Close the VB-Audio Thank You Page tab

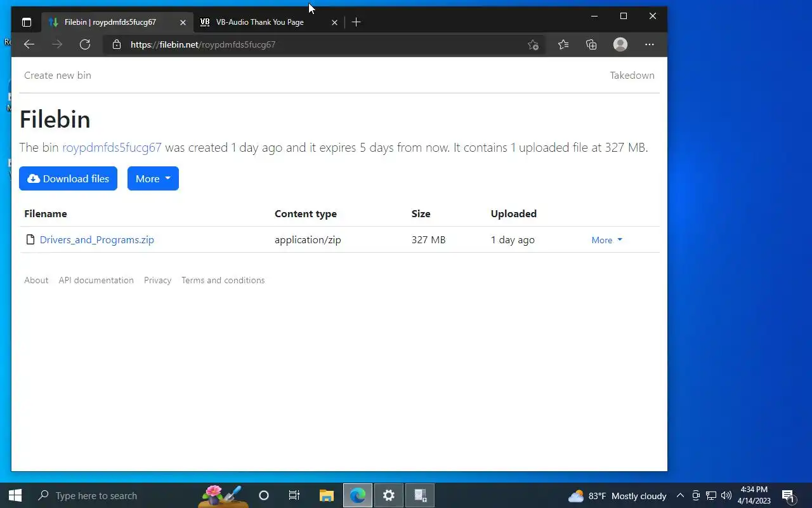(334, 22)
